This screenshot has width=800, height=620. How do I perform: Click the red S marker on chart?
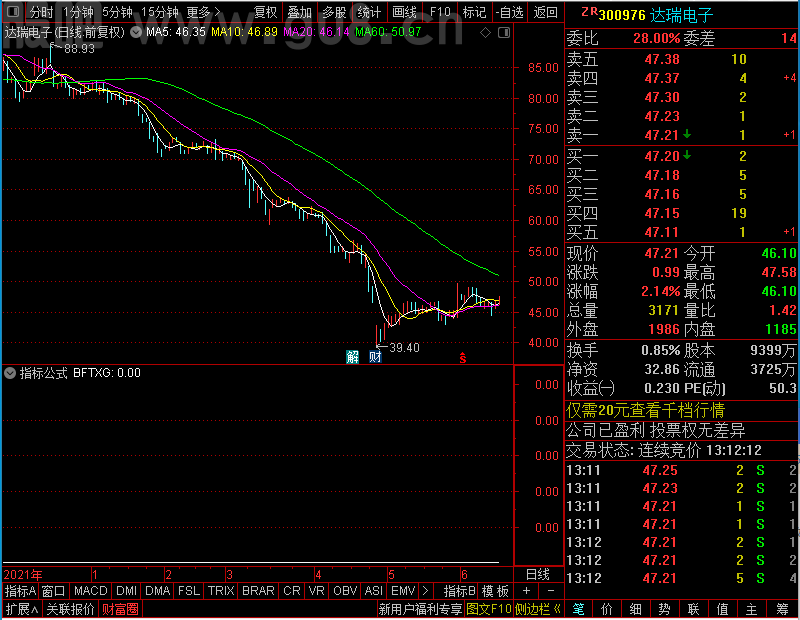pos(463,358)
